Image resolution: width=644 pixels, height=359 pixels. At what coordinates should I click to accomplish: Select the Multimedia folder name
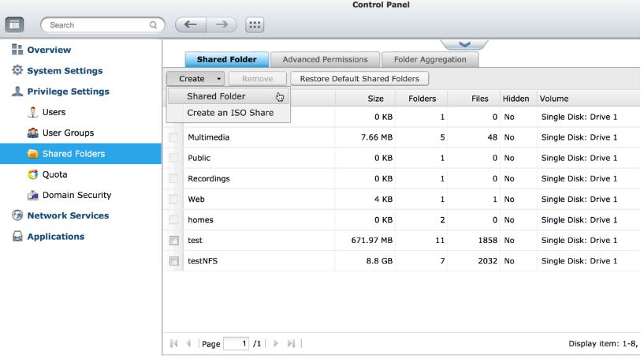point(209,137)
